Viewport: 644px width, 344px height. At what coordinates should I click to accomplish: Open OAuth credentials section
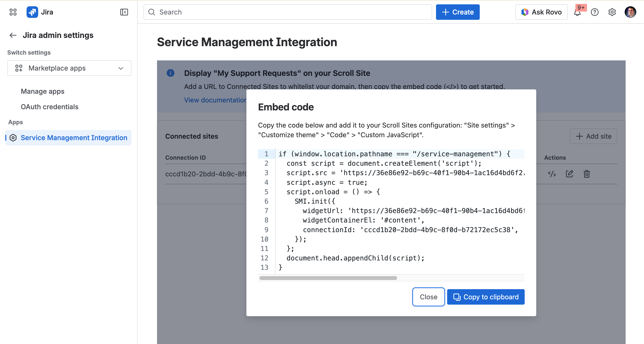click(x=49, y=107)
